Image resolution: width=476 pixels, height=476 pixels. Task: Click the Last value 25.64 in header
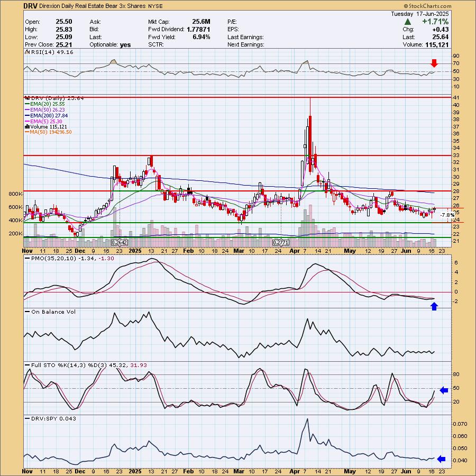440,37
